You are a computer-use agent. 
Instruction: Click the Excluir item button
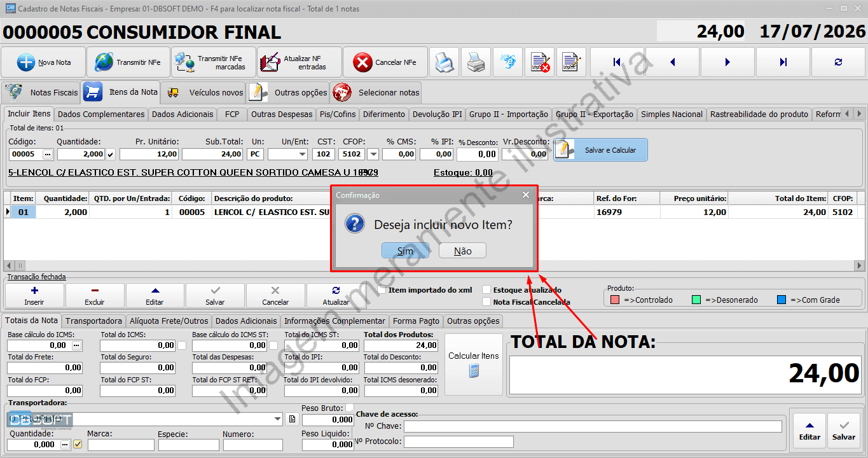[x=95, y=295]
